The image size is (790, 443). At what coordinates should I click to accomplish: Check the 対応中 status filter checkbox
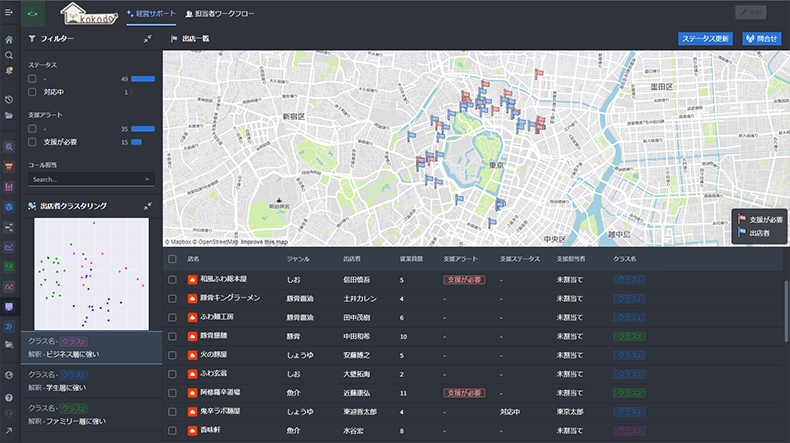click(x=32, y=92)
